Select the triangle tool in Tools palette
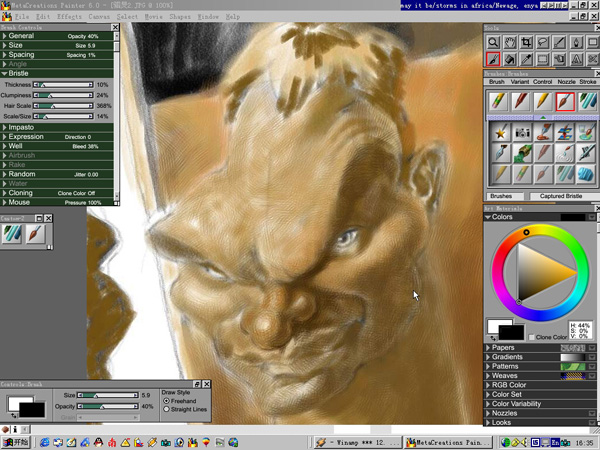The image size is (600, 450). (x=576, y=59)
